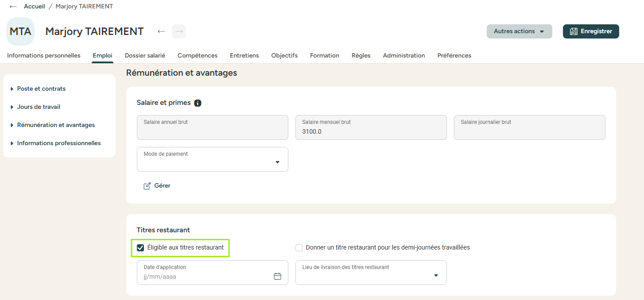644x300 pixels.
Task: Open the Mode de paiement dropdown
Action: 213,159
